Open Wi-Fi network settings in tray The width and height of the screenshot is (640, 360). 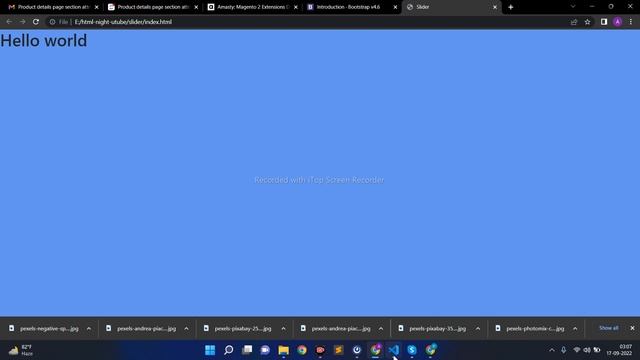[x=577, y=350]
